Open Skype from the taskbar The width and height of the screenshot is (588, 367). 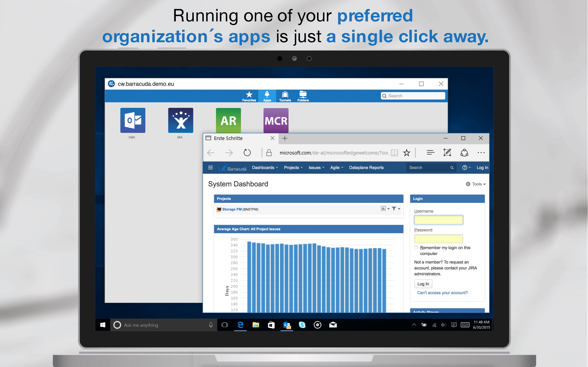point(302,325)
